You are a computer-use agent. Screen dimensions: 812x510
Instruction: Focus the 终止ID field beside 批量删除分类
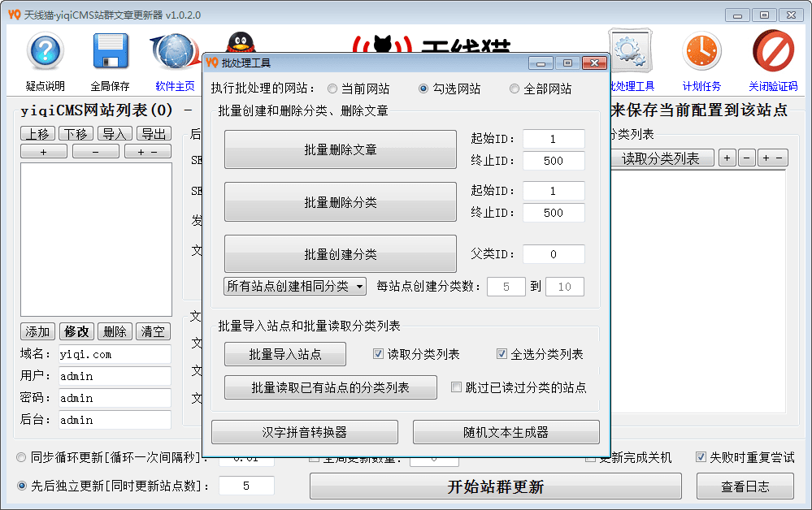[554, 213]
